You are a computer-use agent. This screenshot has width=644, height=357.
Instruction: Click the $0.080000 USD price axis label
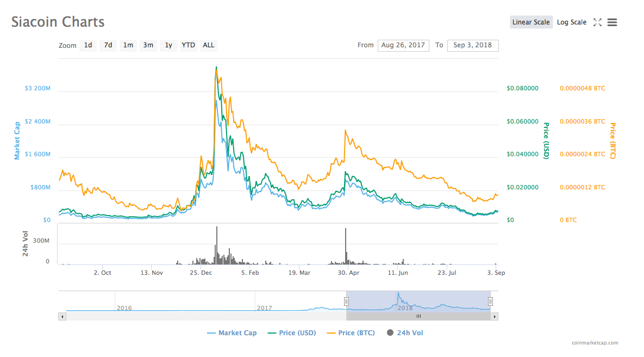[522, 88]
